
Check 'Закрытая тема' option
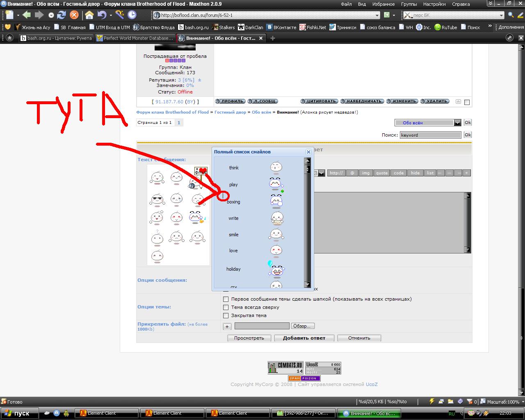tap(226, 315)
